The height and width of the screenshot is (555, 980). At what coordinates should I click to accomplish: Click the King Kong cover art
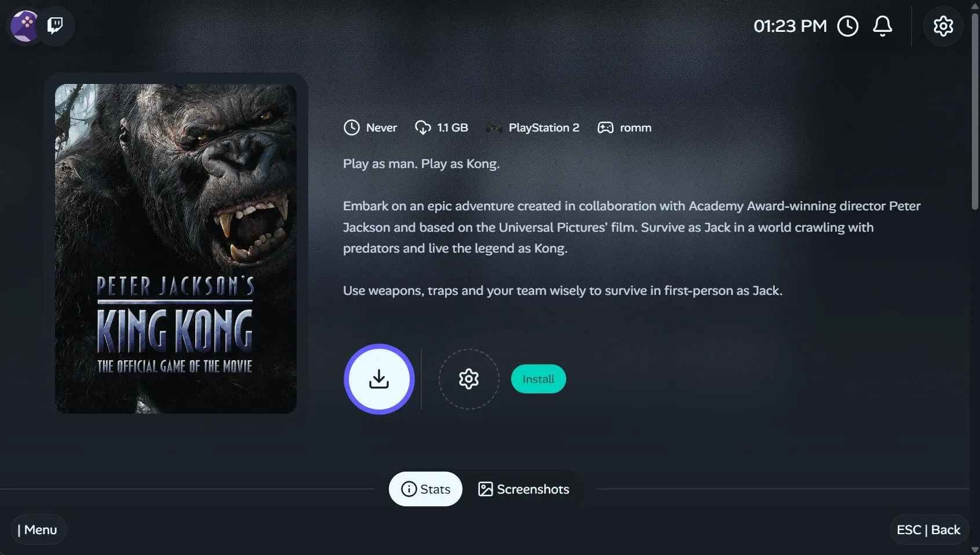(x=176, y=249)
